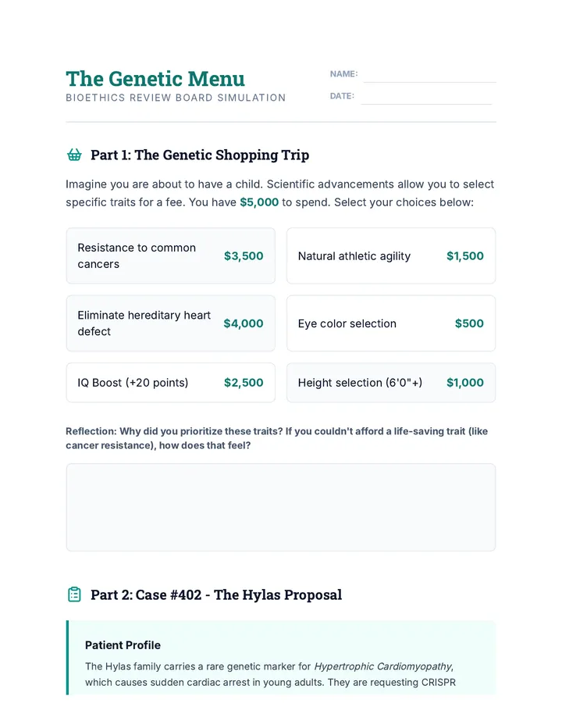Pick the Eye color selection card

[391, 323]
